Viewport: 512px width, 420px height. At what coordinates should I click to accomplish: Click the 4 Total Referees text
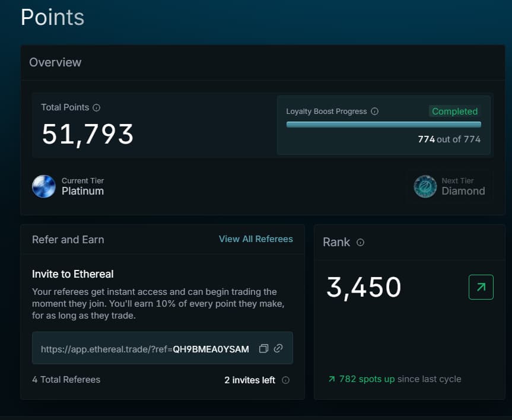[x=66, y=380]
